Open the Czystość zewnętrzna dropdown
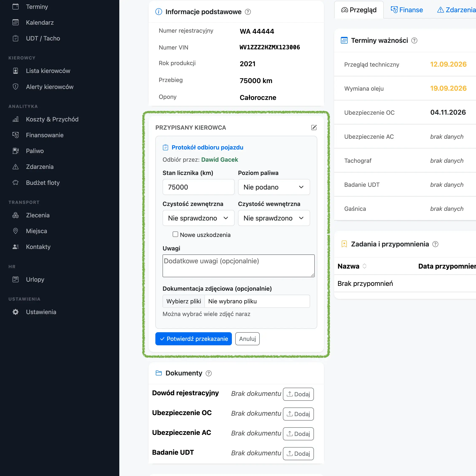476x476 pixels. click(198, 218)
